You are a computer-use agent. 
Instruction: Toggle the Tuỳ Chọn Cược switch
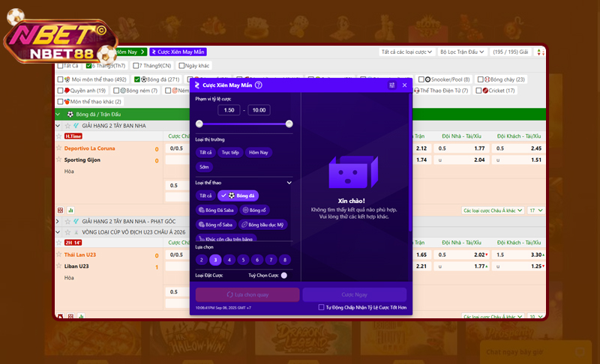[x=283, y=275]
